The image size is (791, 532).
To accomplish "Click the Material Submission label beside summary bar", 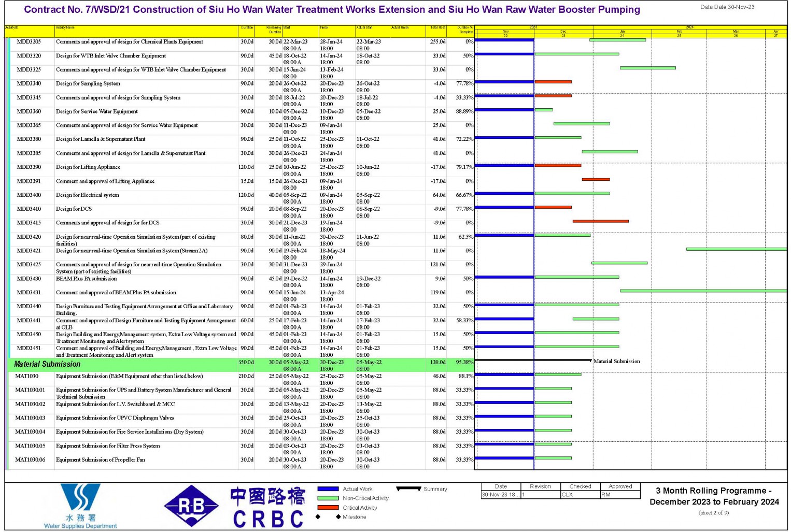I will click(616, 362).
